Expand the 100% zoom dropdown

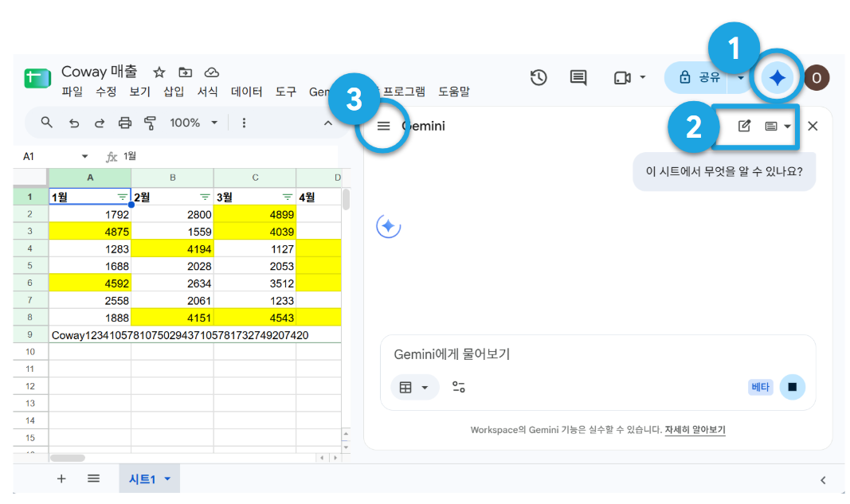[x=193, y=123]
